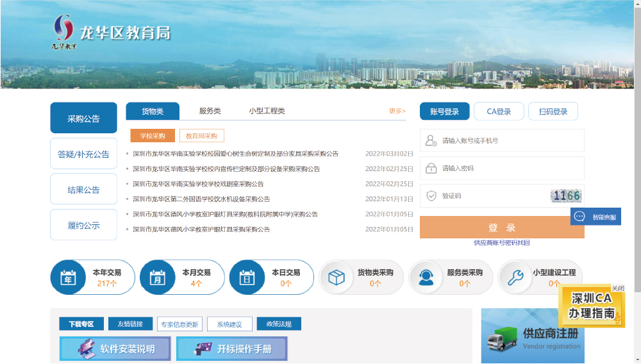The width and height of the screenshot is (641, 364).
Task: Open the 答疑/补充公告 section
Action: coord(83,154)
